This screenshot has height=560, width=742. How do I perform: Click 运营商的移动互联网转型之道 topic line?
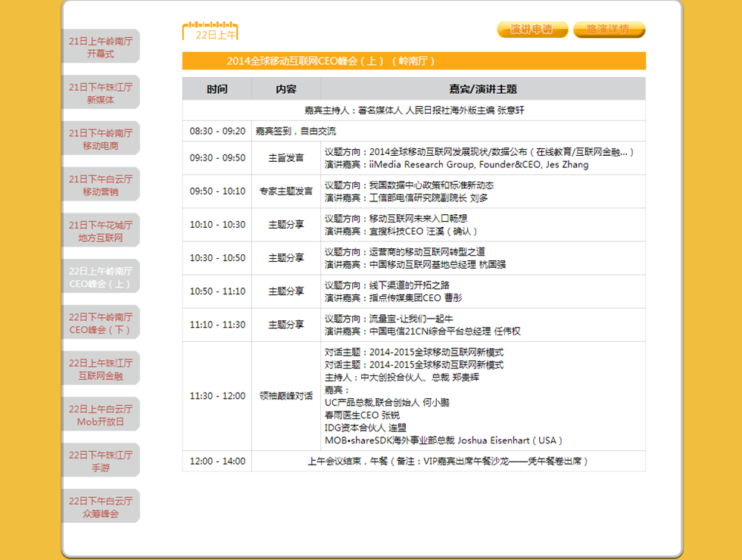click(x=405, y=251)
